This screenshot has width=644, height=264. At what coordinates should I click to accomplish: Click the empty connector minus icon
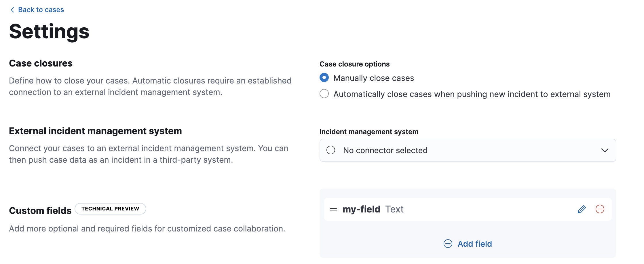point(330,150)
